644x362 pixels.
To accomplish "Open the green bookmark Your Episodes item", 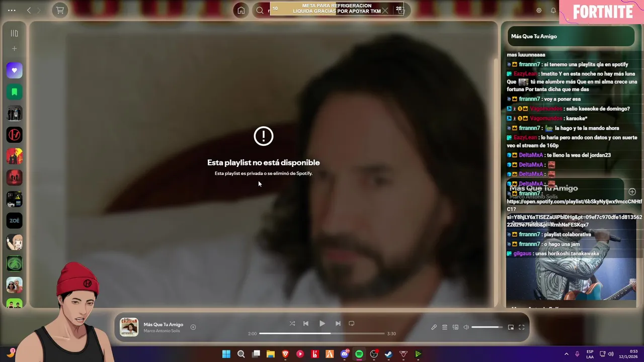I will point(14,92).
